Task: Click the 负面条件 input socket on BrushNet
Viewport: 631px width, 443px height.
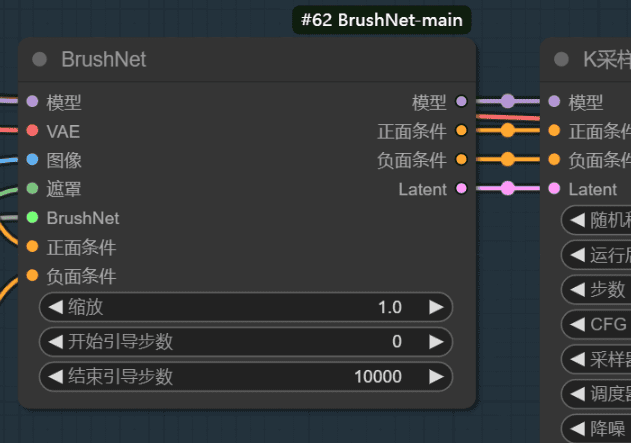Action: tap(32, 275)
